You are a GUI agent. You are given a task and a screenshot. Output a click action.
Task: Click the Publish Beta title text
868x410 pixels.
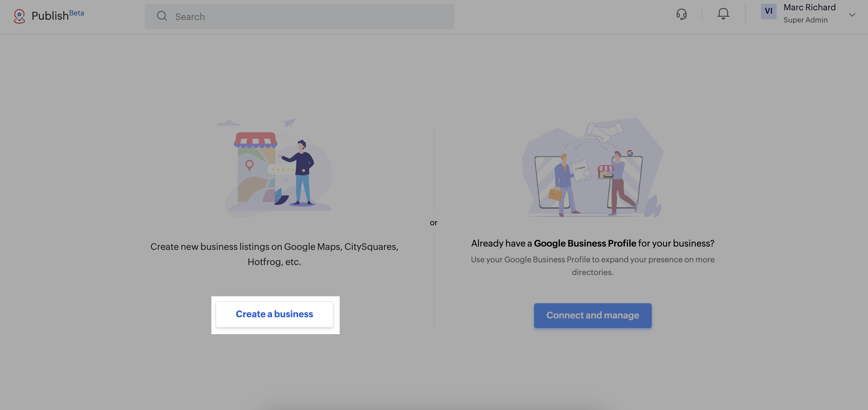point(58,15)
